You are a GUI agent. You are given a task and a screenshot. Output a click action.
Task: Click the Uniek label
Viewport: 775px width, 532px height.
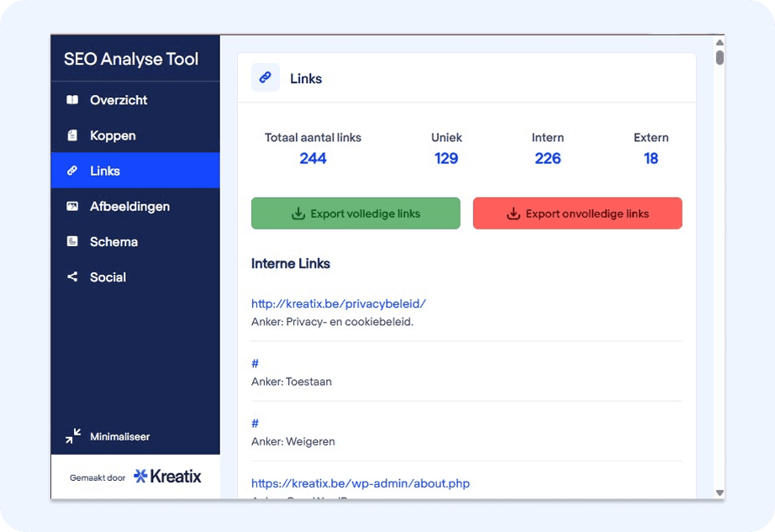[x=446, y=137]
